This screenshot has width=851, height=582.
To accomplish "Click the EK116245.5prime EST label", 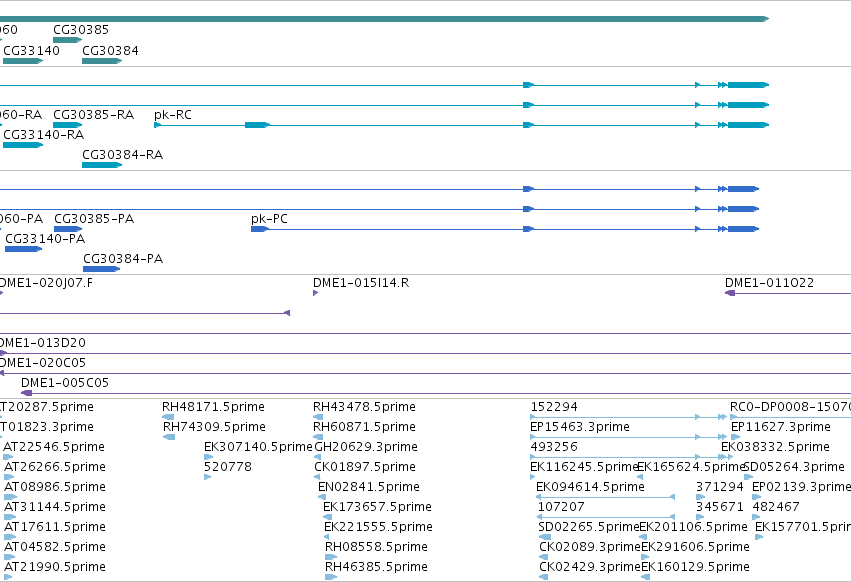I will click(x=583, y=467).
